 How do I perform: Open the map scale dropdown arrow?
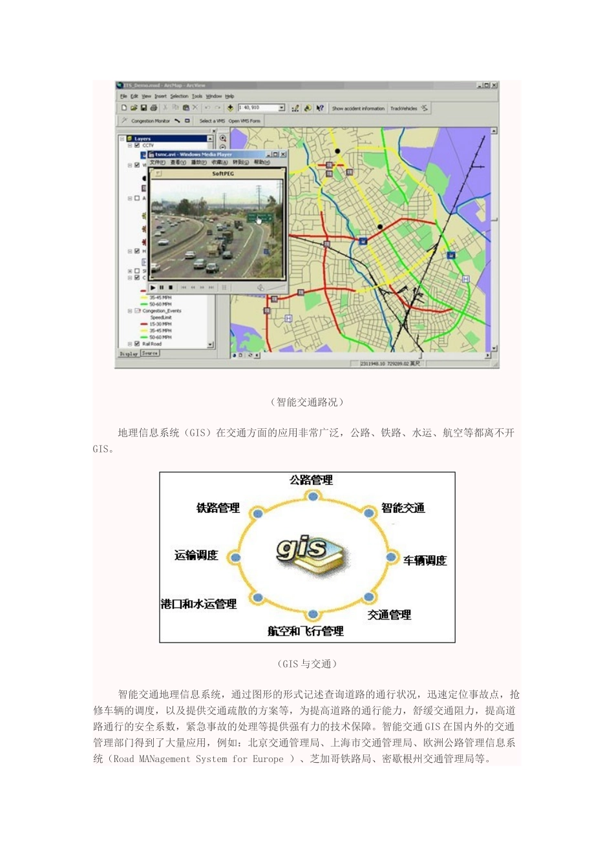(282, 108)
